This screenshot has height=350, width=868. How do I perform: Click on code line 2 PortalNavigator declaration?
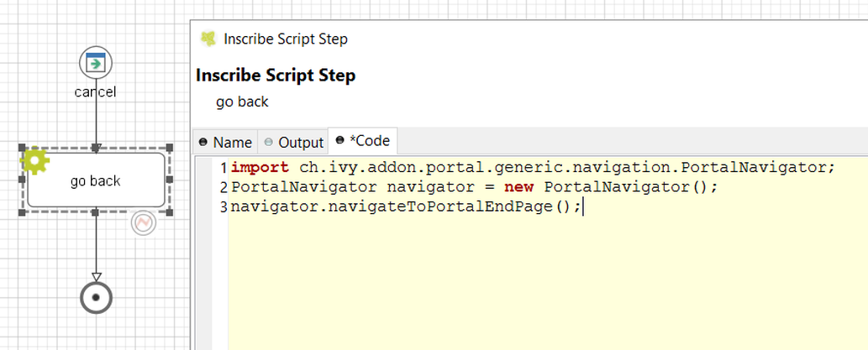[x=474, y=187]
